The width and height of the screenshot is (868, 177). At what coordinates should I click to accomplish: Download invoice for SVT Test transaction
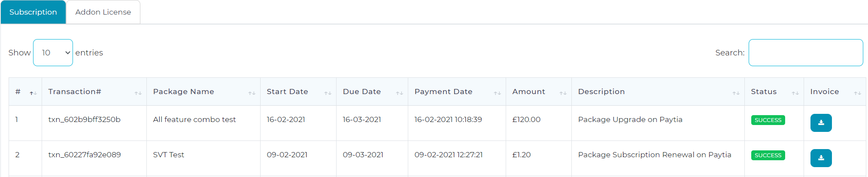(x=821, y=158)
